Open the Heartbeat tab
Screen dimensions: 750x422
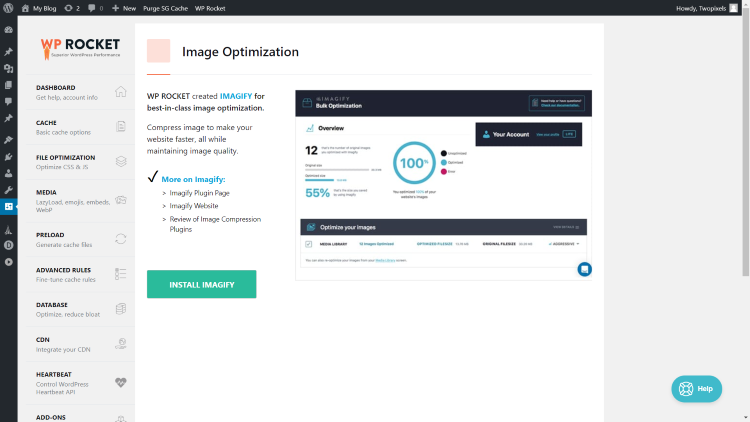[x=80, y=383]
